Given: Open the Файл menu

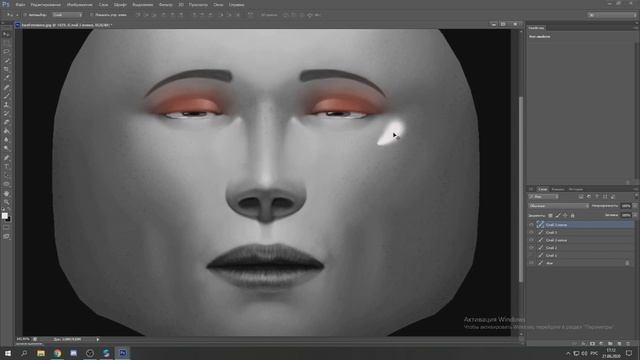Looking at the screenshot, I should [20, 4].
